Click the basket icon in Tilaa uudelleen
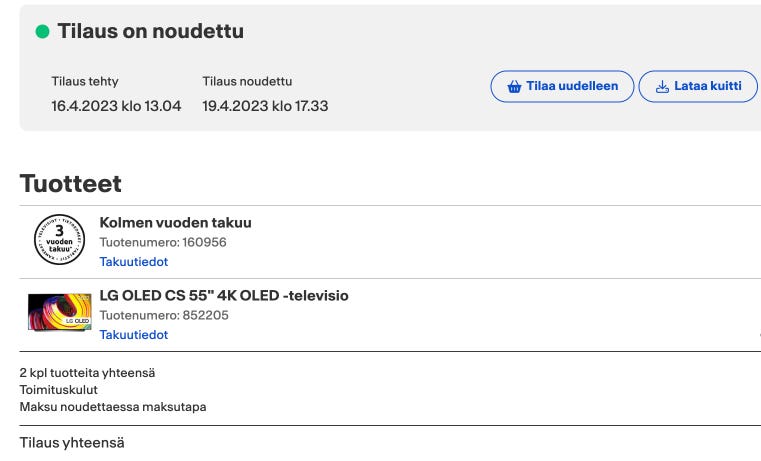This screenshot has height=461, width=761. [514, 86]
